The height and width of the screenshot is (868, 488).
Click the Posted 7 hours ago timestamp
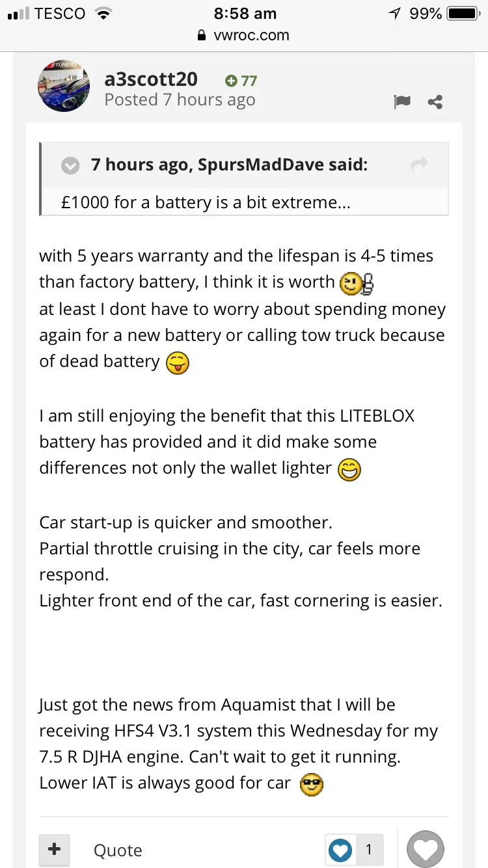point(180,100)
